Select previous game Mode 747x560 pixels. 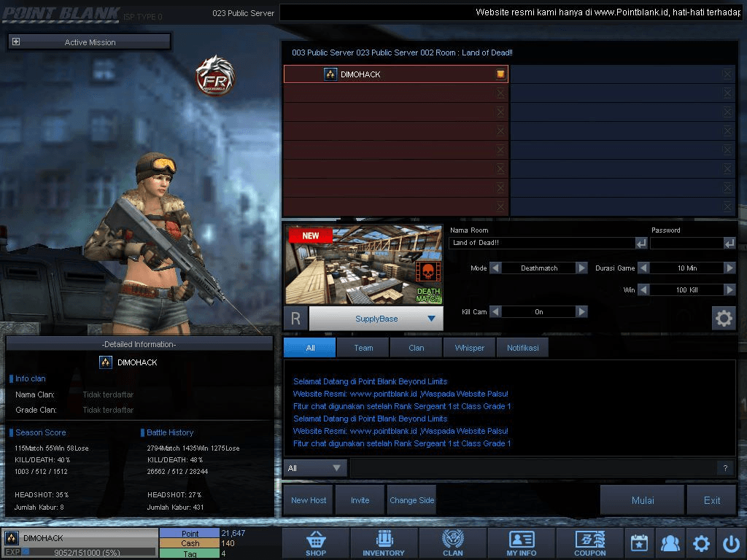click(x=495, y=268)
